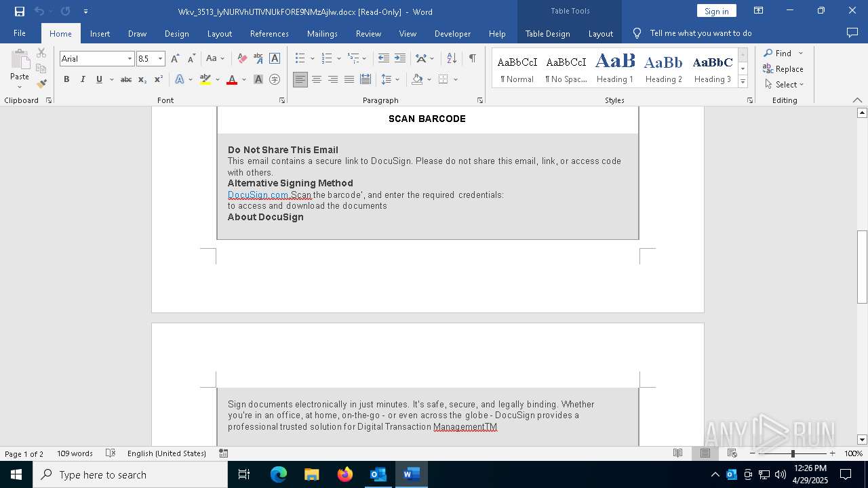
Task: Toggle Bold formatting
Action: [66, 79]
